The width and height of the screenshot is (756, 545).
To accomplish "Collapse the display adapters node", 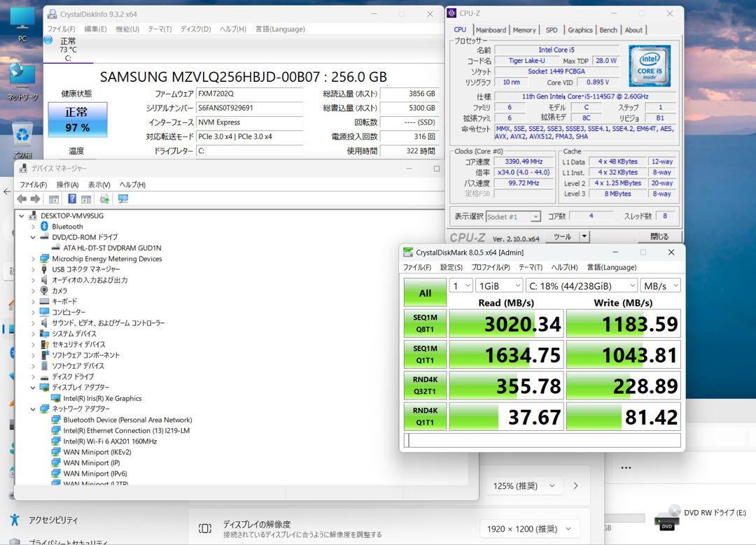I will pos(33,388).
